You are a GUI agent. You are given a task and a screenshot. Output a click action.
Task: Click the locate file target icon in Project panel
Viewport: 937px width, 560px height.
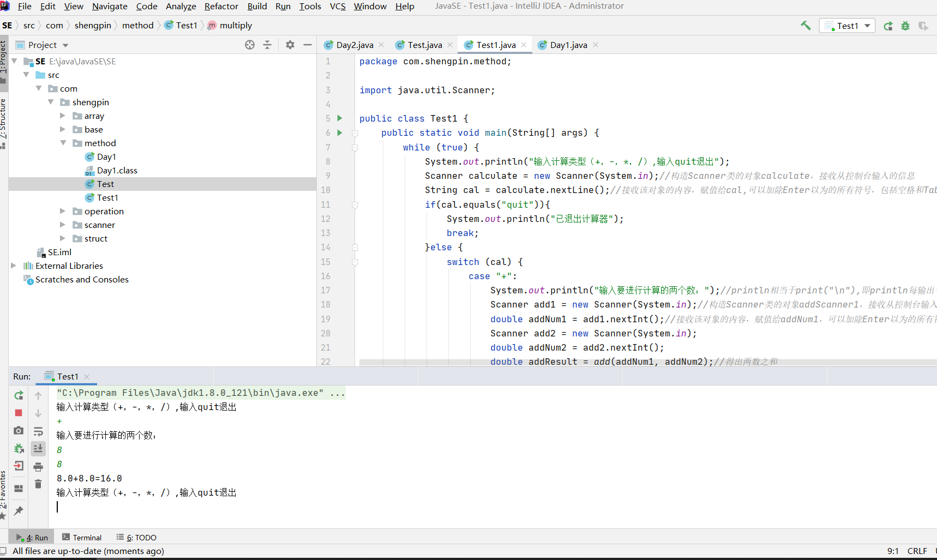[250, 45]
